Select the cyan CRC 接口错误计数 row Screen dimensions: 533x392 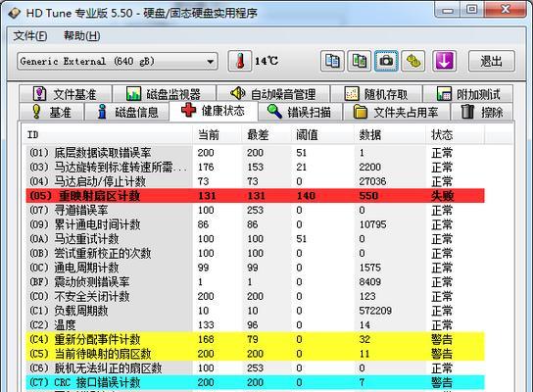[x=256, y=382]
